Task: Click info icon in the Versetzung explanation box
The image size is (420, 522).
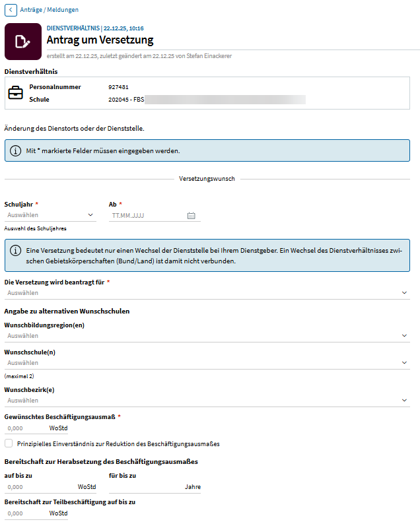Action: click(x=15, y=251)
